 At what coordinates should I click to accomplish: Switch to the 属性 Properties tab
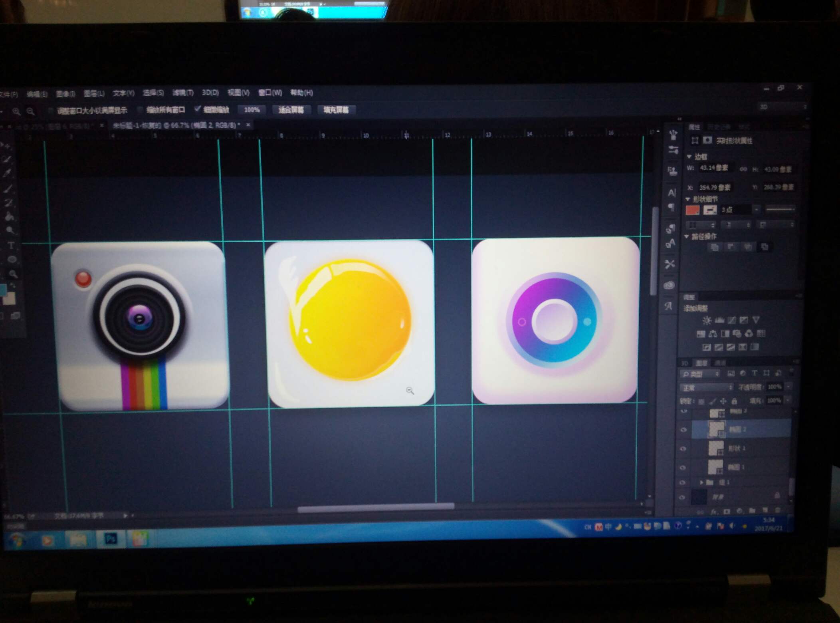tap(694, 127)
